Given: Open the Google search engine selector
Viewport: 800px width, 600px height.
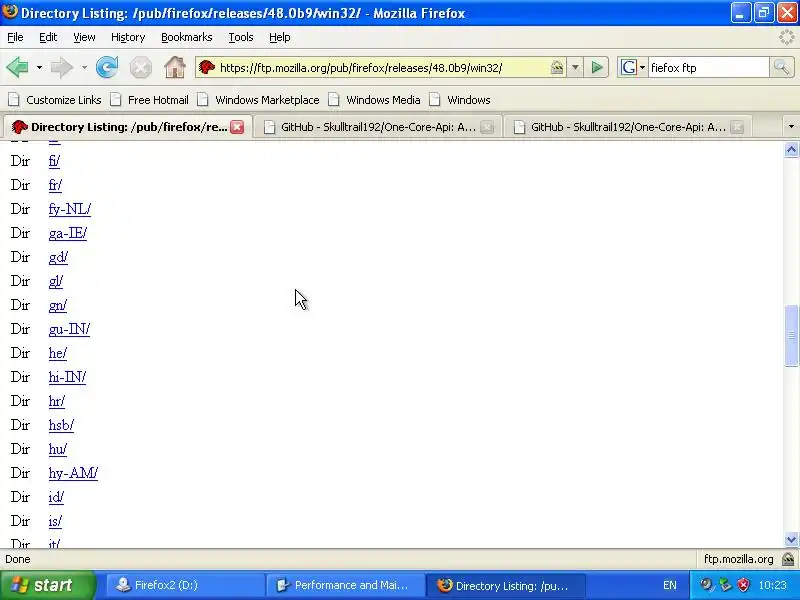Looking at the screenshot, I should (633, 67).
